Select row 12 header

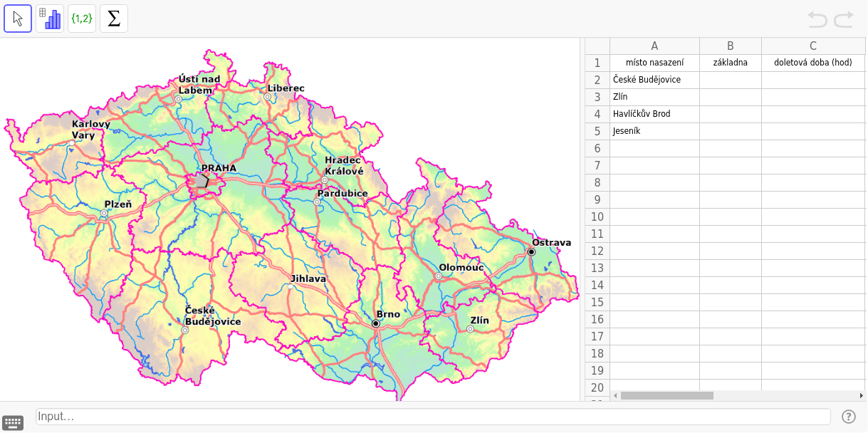point(597,251)
